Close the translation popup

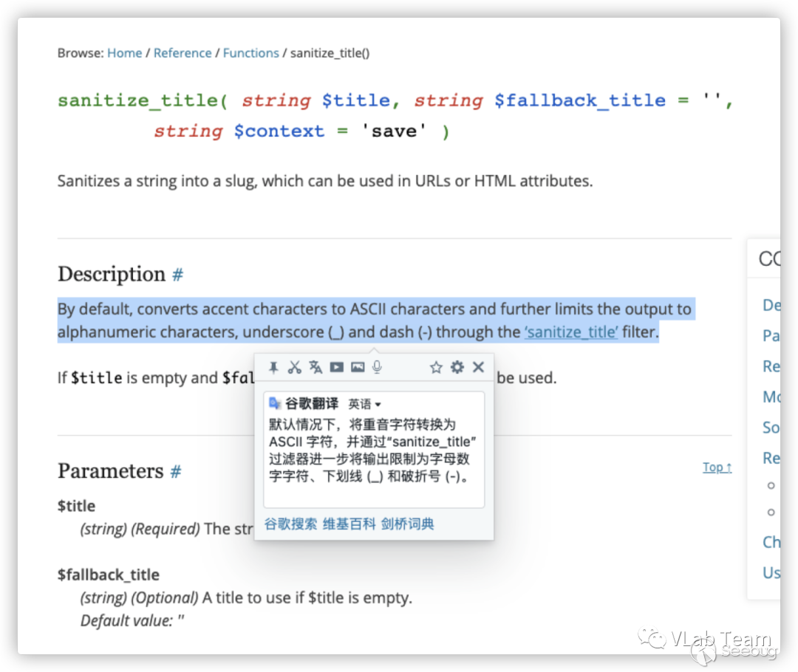click(x=478, y=367)
